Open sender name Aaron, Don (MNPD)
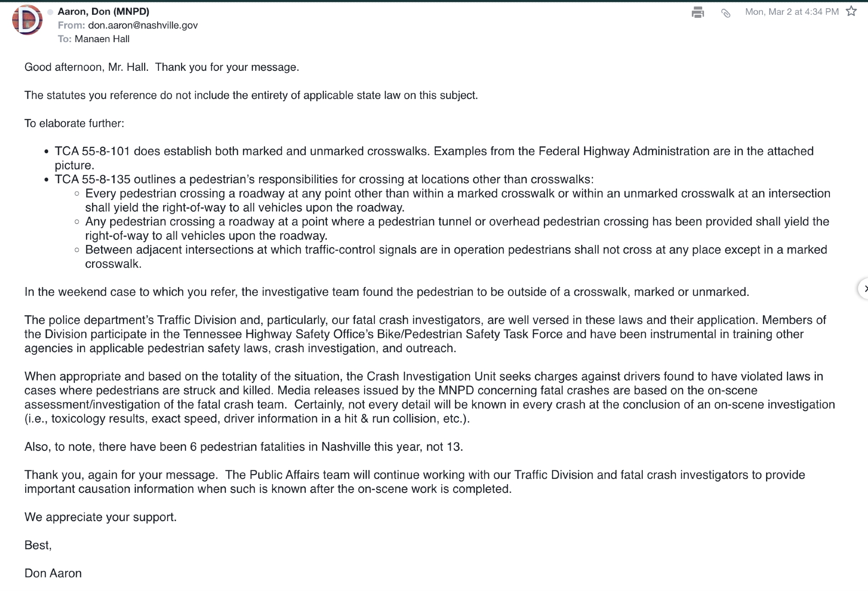 tap(103, 11)
